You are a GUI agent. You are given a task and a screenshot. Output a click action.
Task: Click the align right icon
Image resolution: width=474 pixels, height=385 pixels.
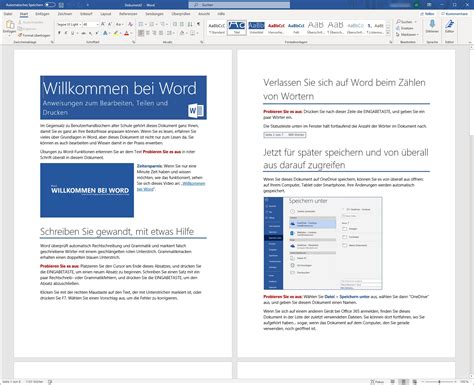[155, 33]
